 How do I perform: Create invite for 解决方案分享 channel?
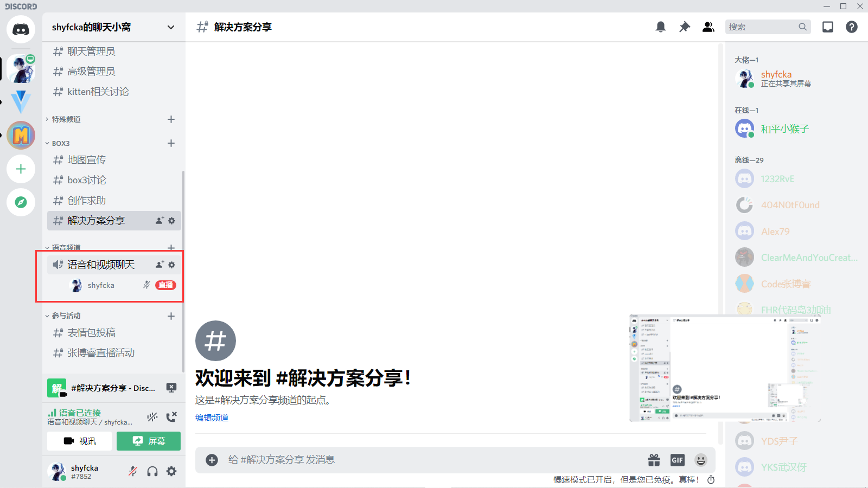[159, 221]
